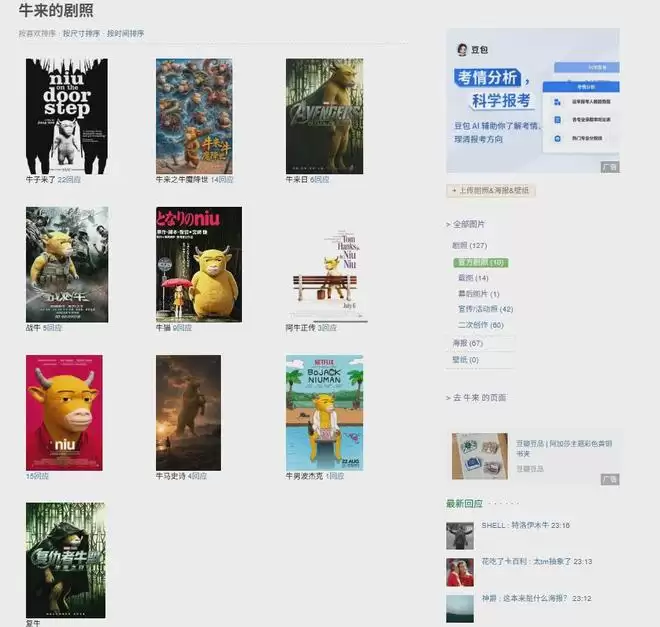View 14回应 under 牛来之牛魔降世
The height and width of the screenshot is (627, 660).
pos(222,180)
